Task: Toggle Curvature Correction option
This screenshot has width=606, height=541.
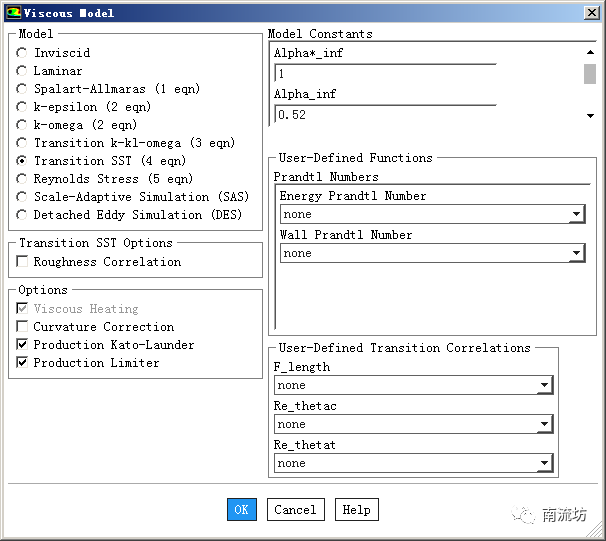Action: point(23,327)
